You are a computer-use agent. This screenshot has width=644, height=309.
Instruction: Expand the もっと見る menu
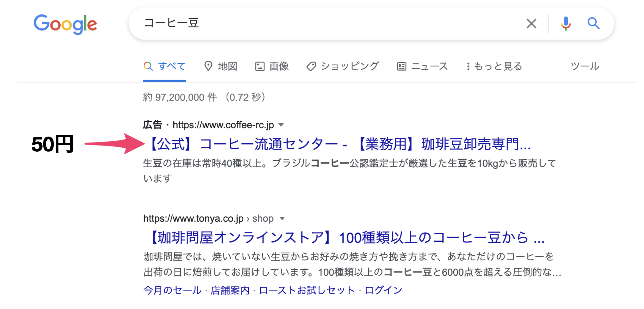tap(494, 66)
